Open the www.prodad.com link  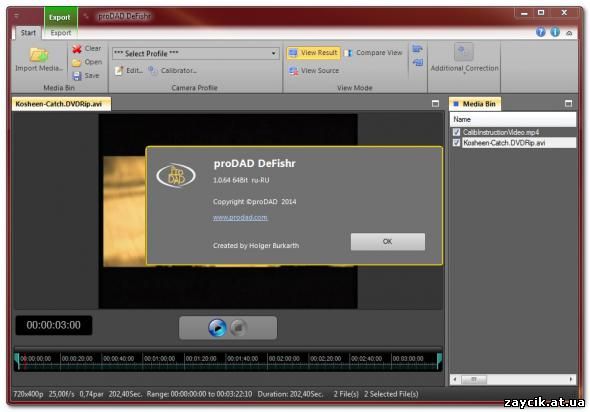pos(240,217)
